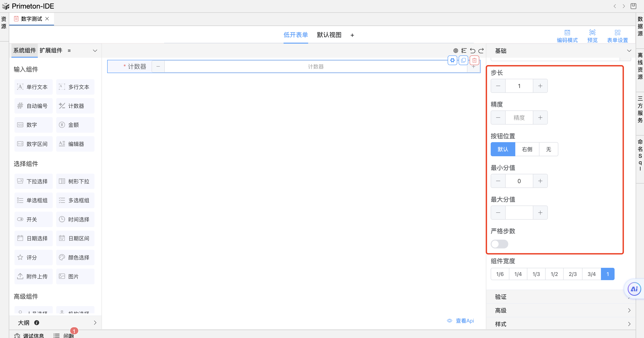644x338 pixels.
Task: Select 无 button position option
Action: click(548, 149)
